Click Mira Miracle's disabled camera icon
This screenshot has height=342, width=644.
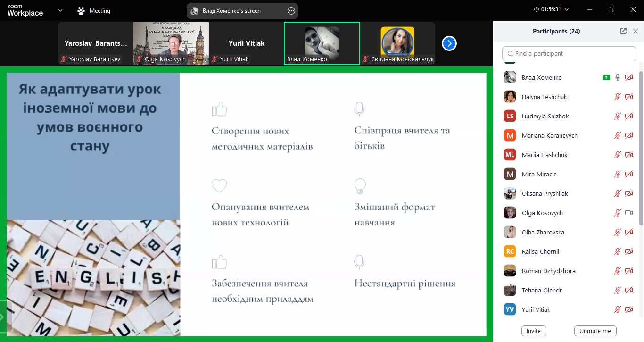point(628,174)
